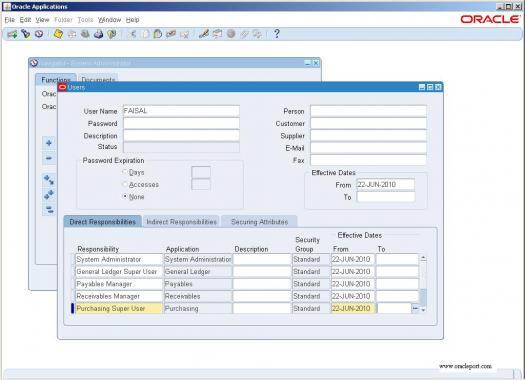Click the Password input field
Image resolution: width=525 pixels, height=380 pixels.
(181, 123)
